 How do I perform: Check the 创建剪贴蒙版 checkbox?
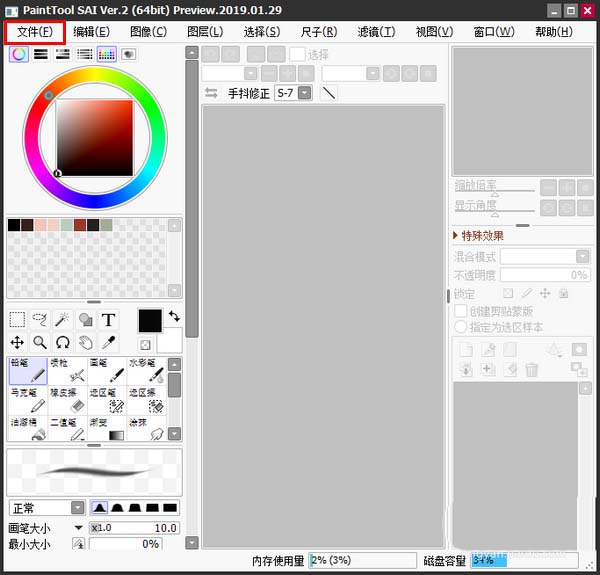[x=460, y=311]
